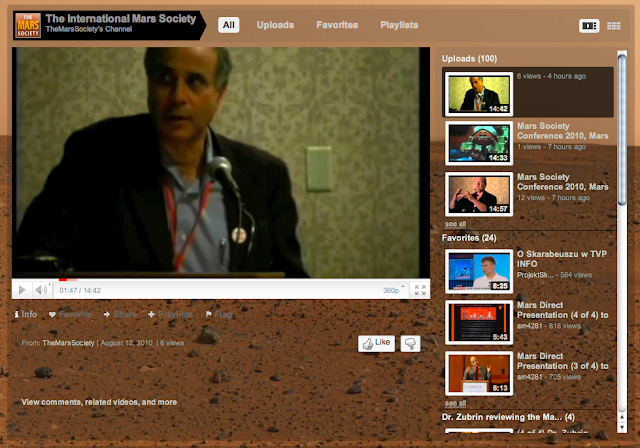
Task: Click the 'ProjektSk...' uploader name
Action: pyautogui.click(x=534, y=275)
